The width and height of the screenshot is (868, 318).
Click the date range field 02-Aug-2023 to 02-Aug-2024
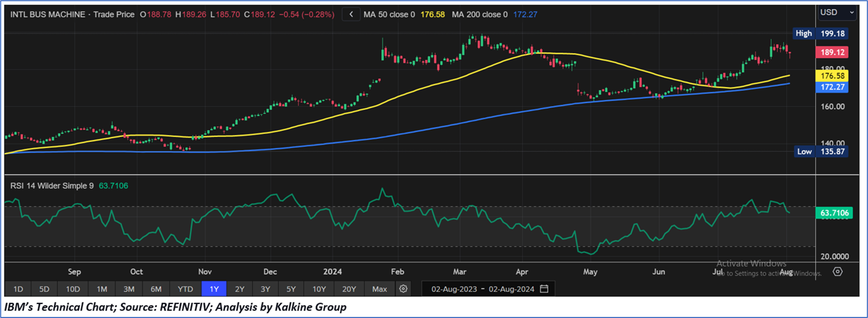click(482, 289)
